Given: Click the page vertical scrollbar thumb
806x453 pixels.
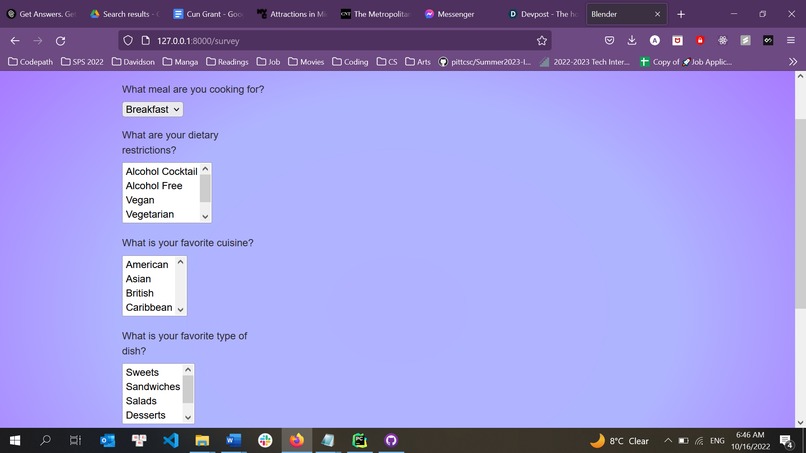Looking at the screenshot, I should tap(800, 213).
